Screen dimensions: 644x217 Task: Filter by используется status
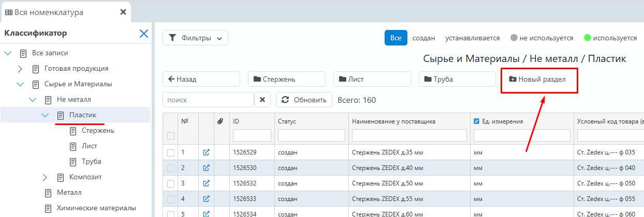(x=610, y=38)
